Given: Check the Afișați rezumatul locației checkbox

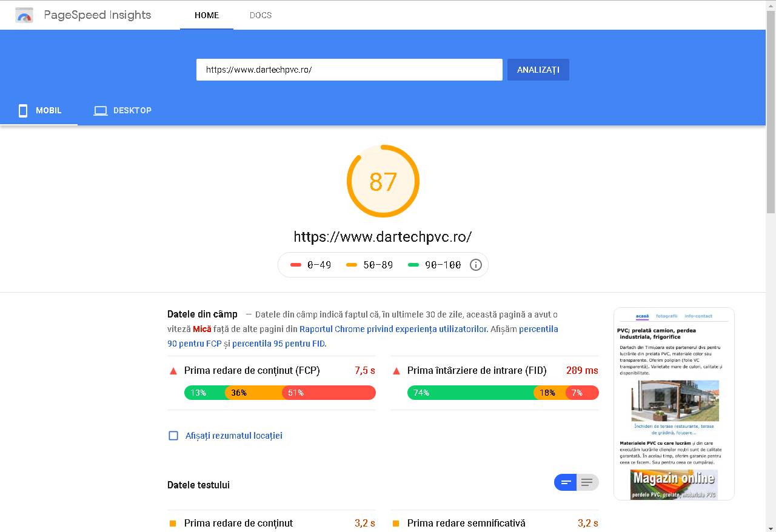Looking at the screenshot, I should click(x=173, y=436).
